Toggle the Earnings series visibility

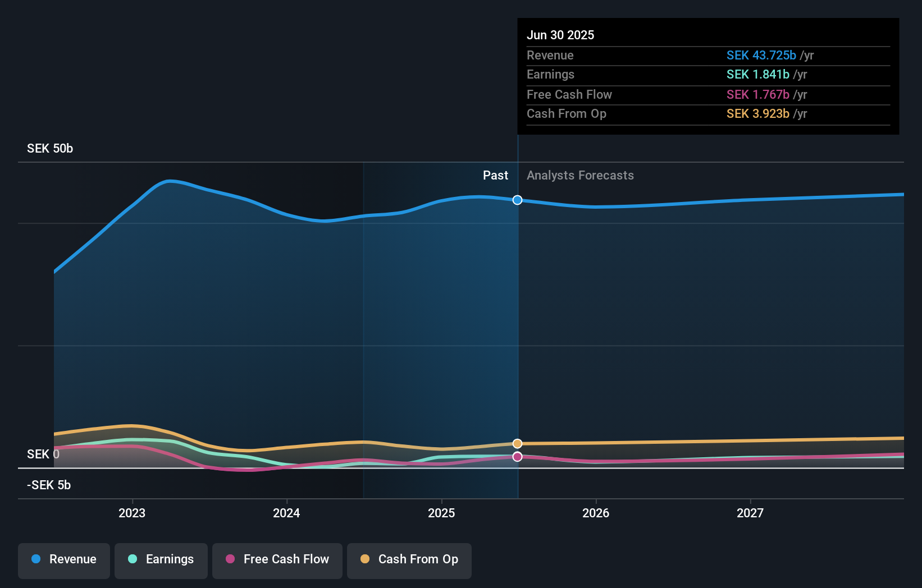(161, 559)
